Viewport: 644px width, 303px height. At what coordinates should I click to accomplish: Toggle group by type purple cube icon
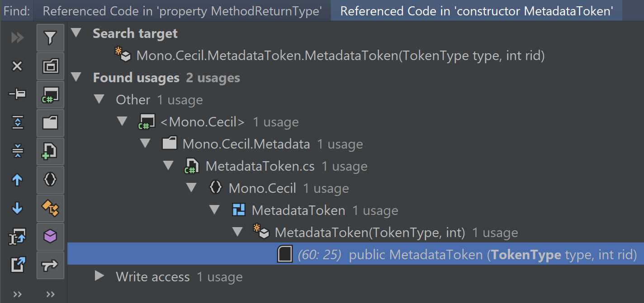pyautogui.click(x=50, y=237)
